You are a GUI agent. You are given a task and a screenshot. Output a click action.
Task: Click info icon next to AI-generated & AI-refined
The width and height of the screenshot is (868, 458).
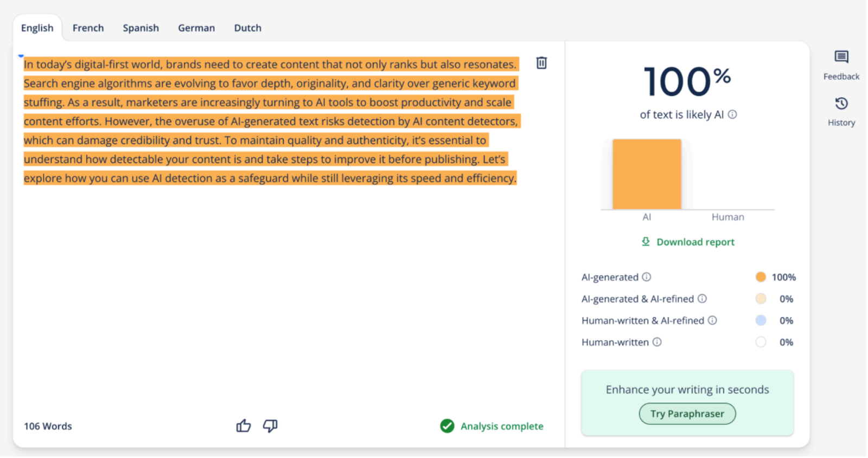click(702, 299)
